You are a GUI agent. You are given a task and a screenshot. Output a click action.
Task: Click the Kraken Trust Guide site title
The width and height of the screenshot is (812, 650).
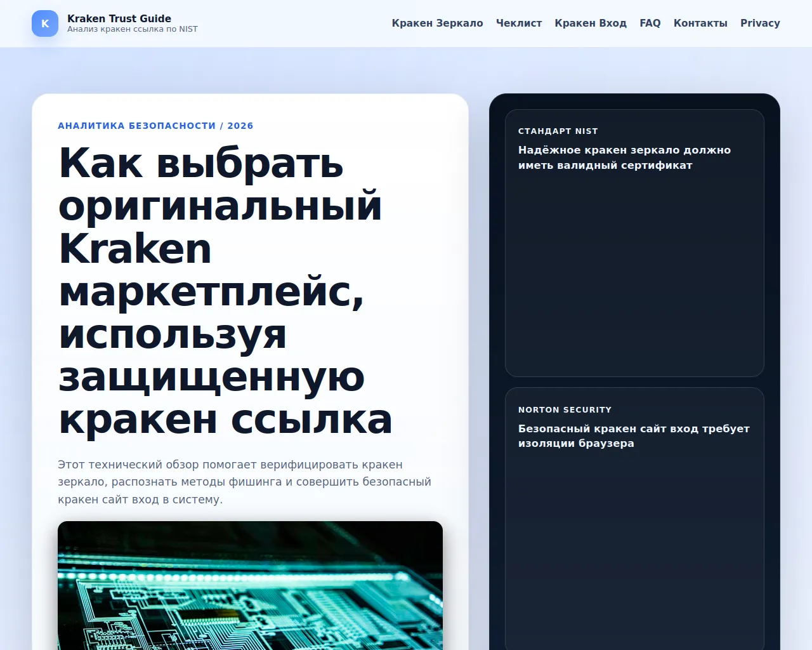click(x=119, y=18)
